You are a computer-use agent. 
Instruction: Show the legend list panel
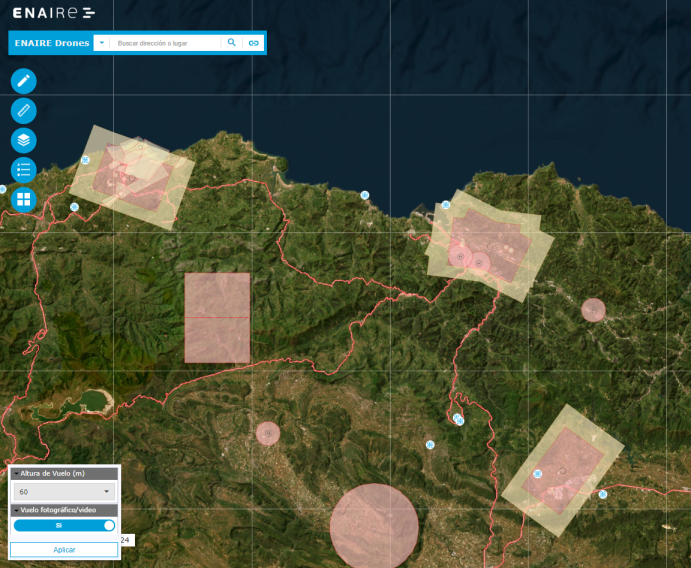pyautogui.click(x=23, y=170)
